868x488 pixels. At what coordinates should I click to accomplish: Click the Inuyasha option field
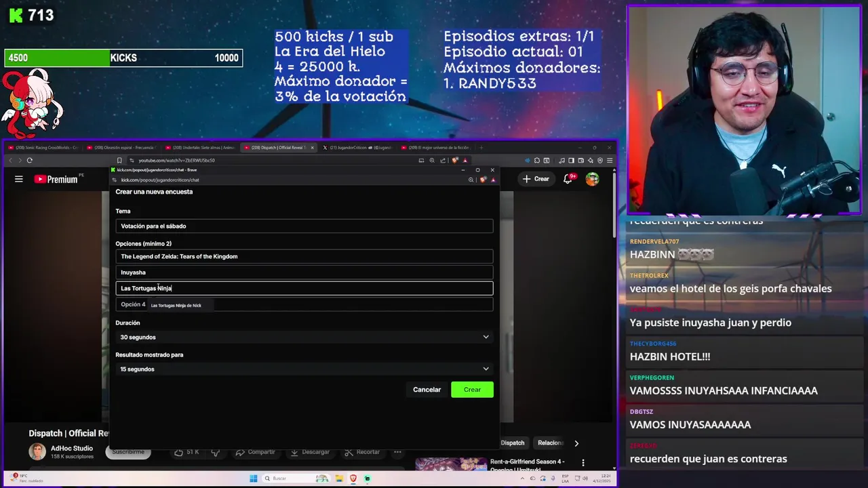coord(304,272)
